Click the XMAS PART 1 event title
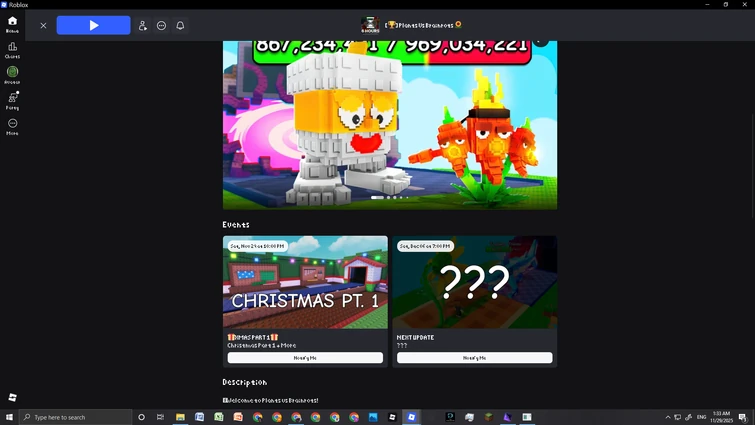Image resolution: width=755 pixels, height=425 pixels. pyautogui.click(x=253, y=337)
